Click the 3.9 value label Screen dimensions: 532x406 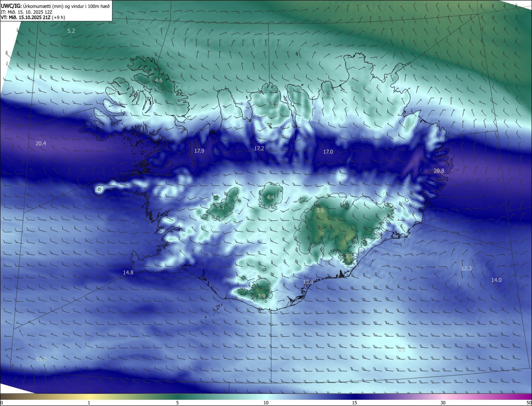coord(261,296)
